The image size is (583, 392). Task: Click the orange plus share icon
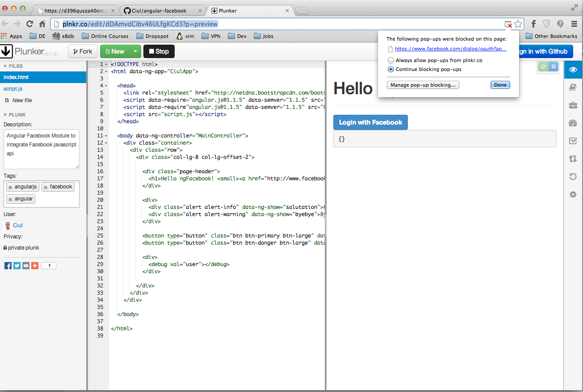(x=35, y=266)
